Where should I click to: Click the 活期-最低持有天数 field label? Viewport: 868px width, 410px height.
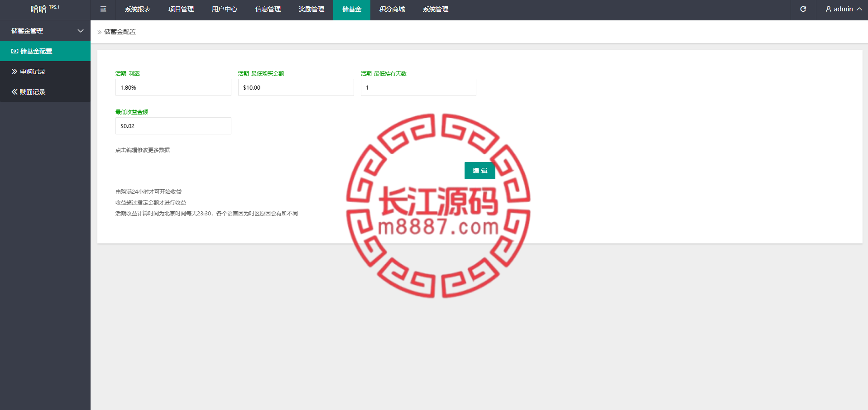coord(384,74)
